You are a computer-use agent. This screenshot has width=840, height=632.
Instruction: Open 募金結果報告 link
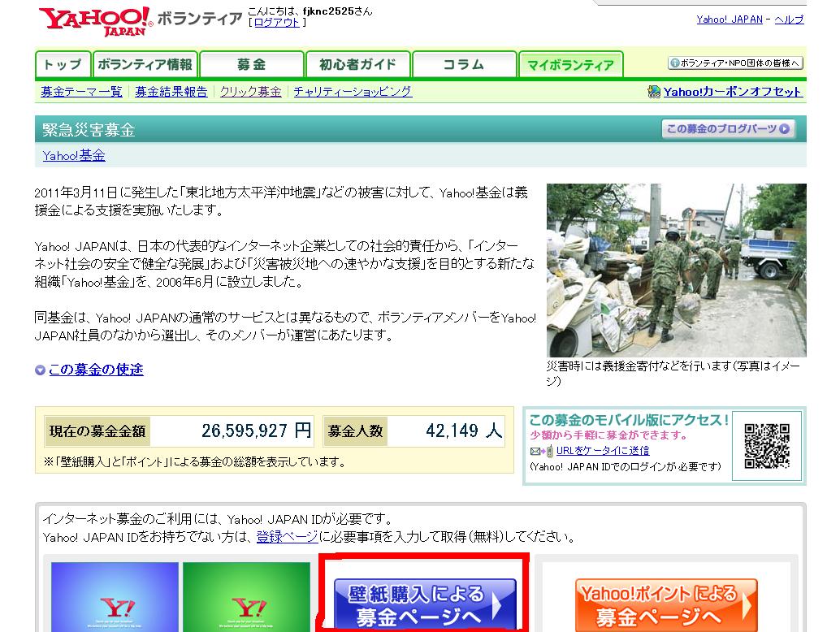(171, 92)
